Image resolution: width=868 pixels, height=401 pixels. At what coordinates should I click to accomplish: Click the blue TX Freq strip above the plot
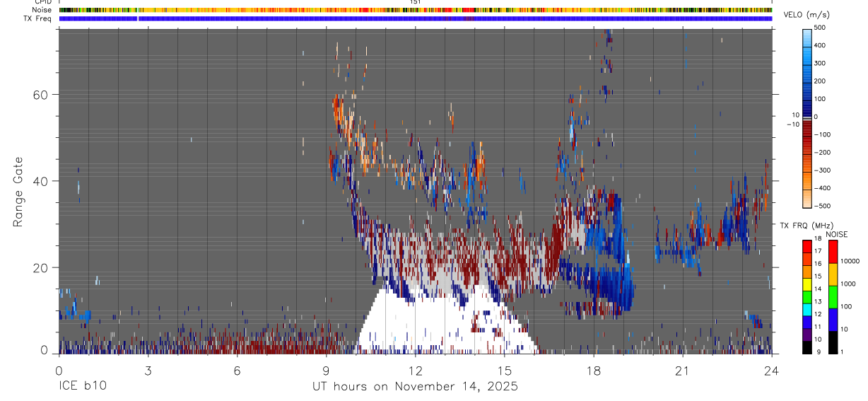click(x=416, y=18)
